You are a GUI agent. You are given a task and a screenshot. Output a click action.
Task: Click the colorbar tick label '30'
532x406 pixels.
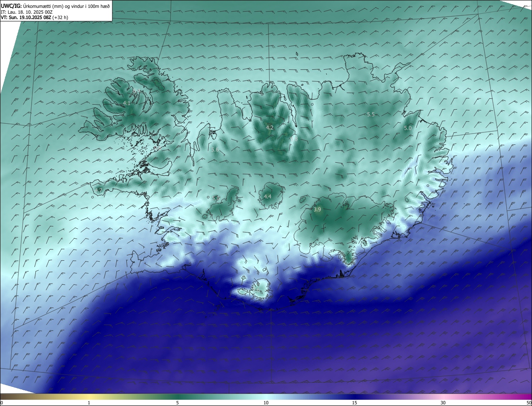tap(443, 403)
